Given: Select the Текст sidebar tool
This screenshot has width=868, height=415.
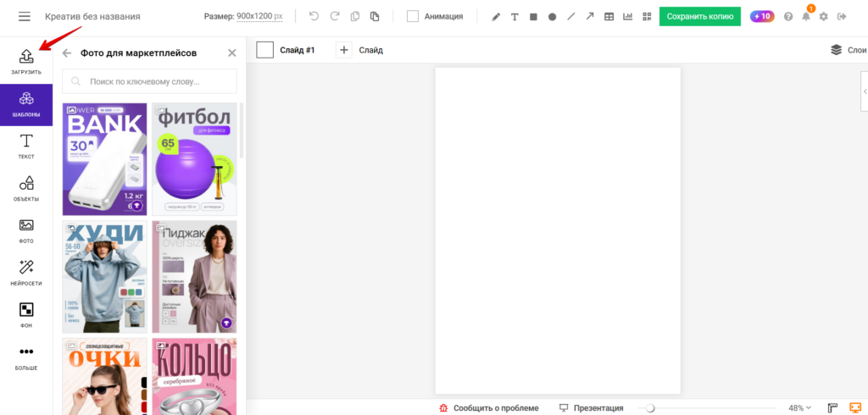Looking at the screenshot, I should 26,147.
